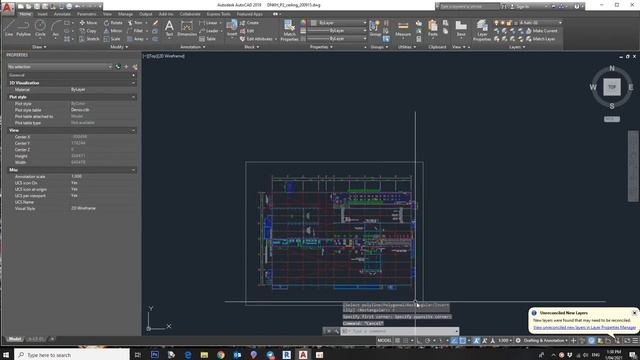Click the Copy tool

[88, 31]
